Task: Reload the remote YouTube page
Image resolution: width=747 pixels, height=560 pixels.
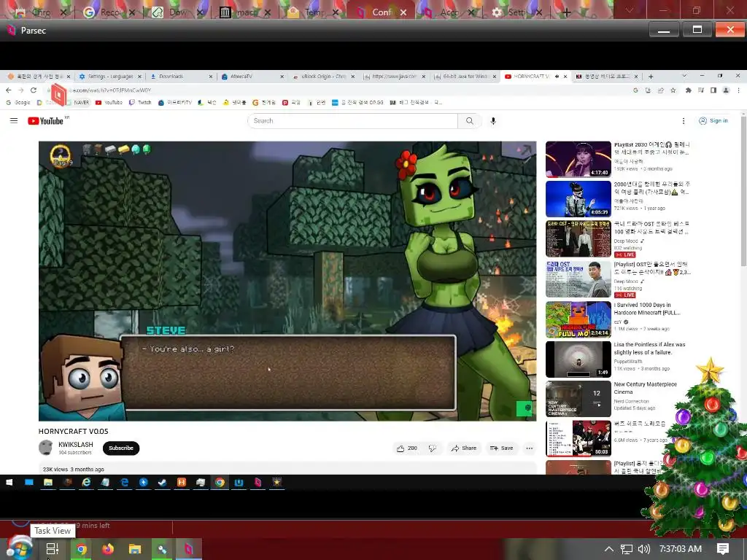Action: click(x=34, y=90)
